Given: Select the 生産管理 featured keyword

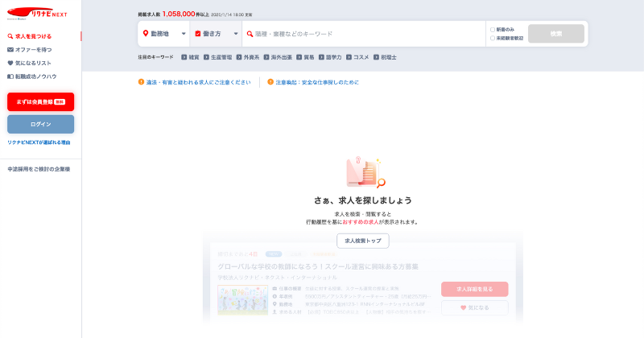Looking at the screenshot, I should point(217,57).
